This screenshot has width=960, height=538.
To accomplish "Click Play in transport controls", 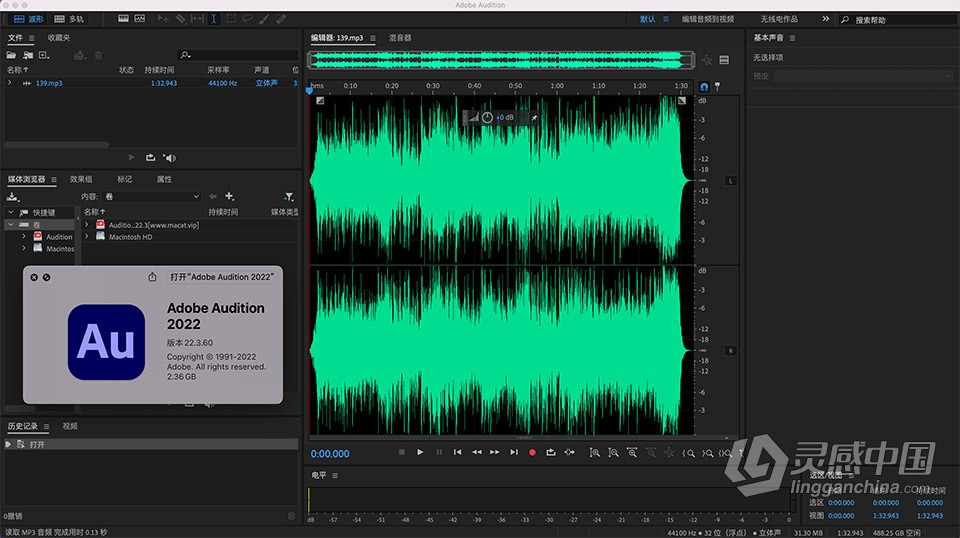I will (x=420, y=452).
